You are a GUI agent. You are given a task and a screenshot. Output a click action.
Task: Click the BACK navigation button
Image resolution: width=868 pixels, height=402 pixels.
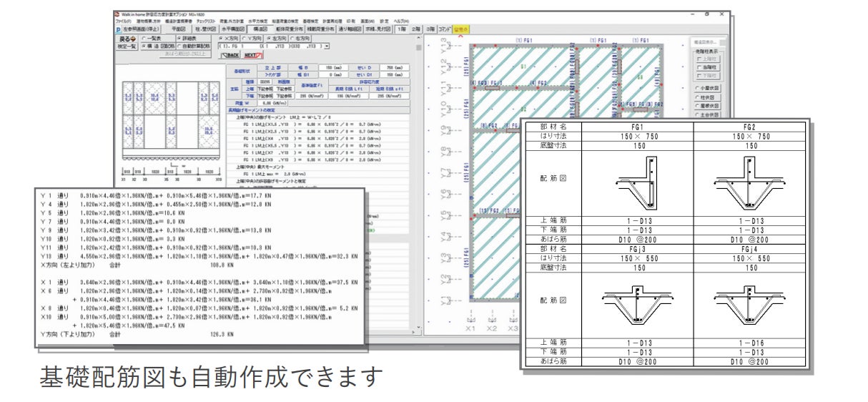tap(231, 54)
